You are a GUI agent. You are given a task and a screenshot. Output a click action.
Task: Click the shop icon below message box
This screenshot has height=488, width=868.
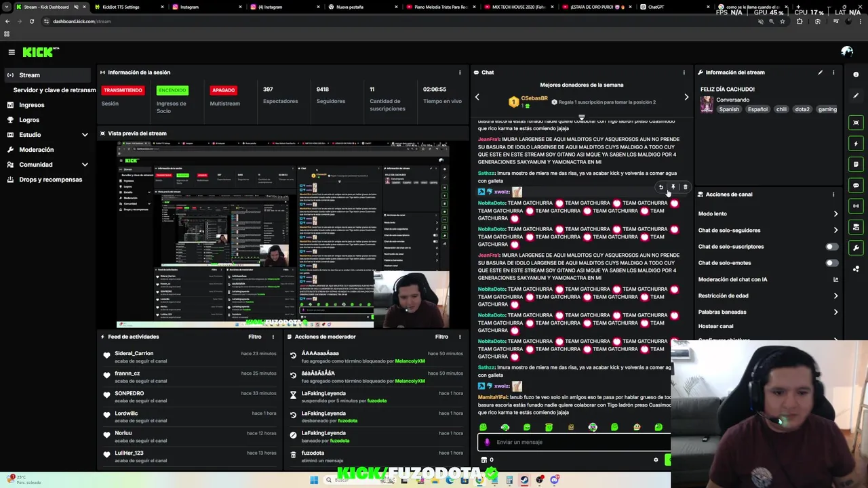(x=484, y=460)
